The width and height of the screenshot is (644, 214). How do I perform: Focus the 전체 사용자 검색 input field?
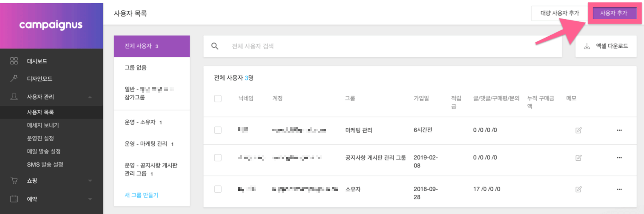392,46
